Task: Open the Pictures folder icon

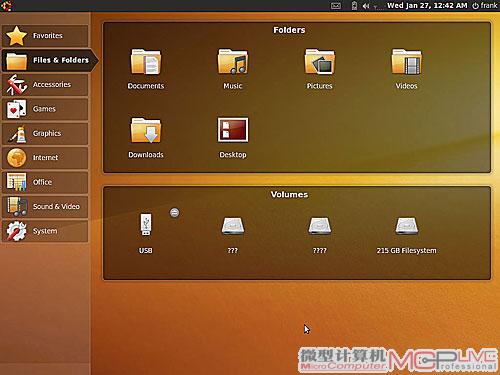Action: tap(320, 62)
